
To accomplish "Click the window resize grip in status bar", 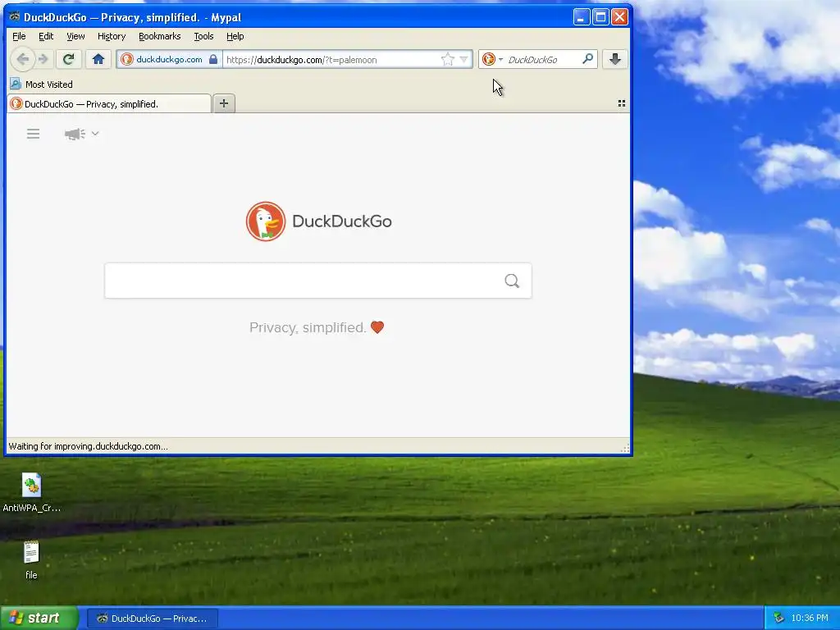I will click(x=624, y=449).
